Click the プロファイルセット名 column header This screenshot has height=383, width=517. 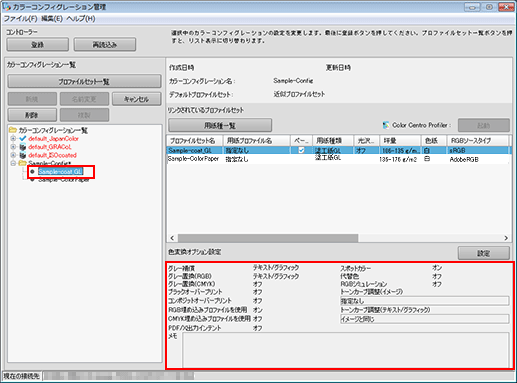195,141
